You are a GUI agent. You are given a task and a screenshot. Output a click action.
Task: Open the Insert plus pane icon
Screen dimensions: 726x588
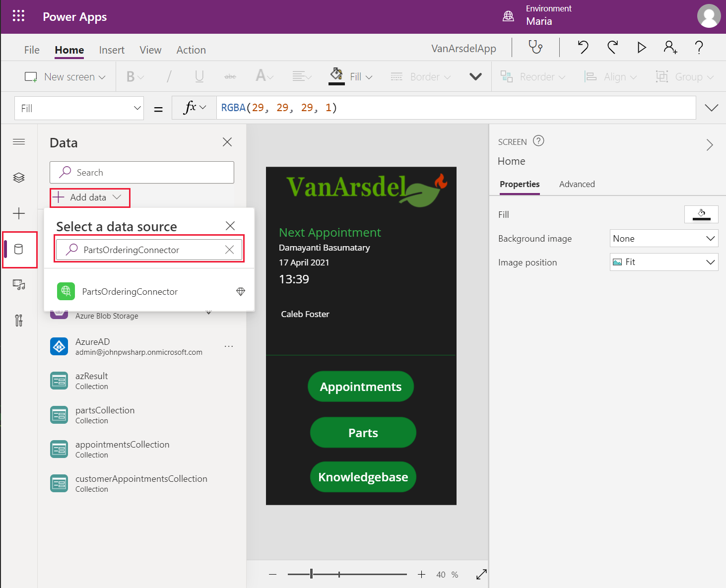(x=19, y=213)
